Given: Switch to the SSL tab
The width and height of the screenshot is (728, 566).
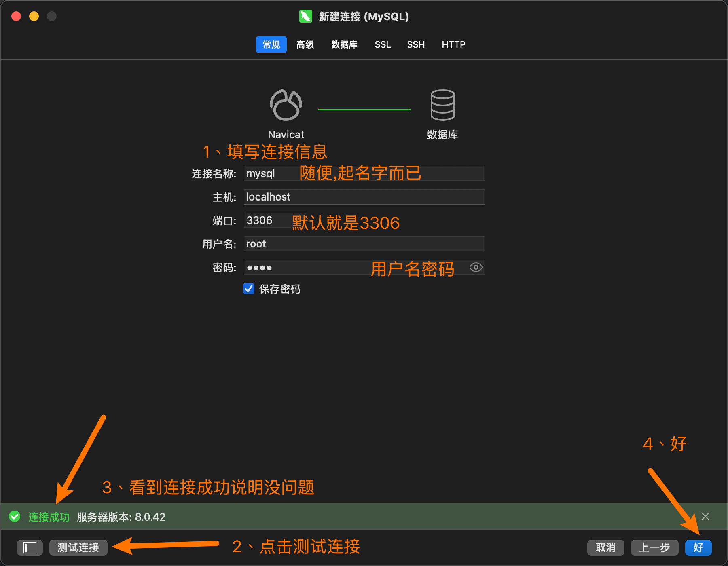Looking at the screenshot, I should [383, 44].
